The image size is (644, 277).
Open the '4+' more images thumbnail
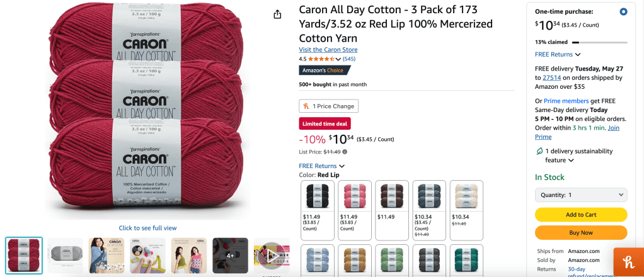point(230,255)
